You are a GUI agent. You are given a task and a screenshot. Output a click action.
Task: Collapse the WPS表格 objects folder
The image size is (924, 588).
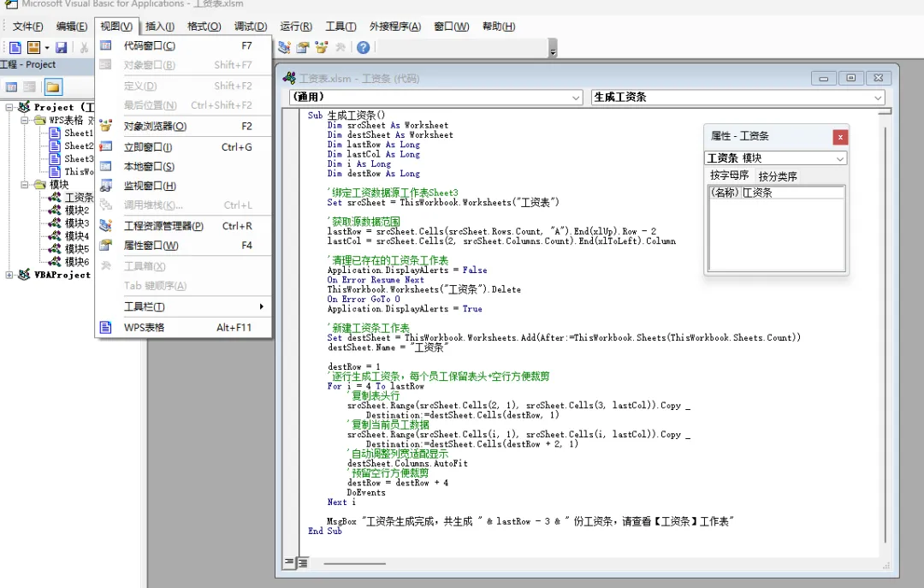click(24, 121)
